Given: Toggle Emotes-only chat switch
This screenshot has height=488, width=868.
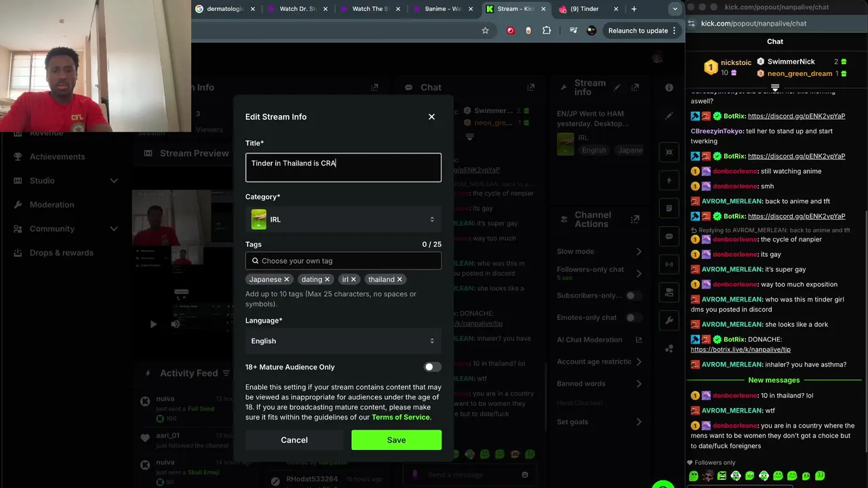Looking at the screenshot, I should (x=634, y=317).
